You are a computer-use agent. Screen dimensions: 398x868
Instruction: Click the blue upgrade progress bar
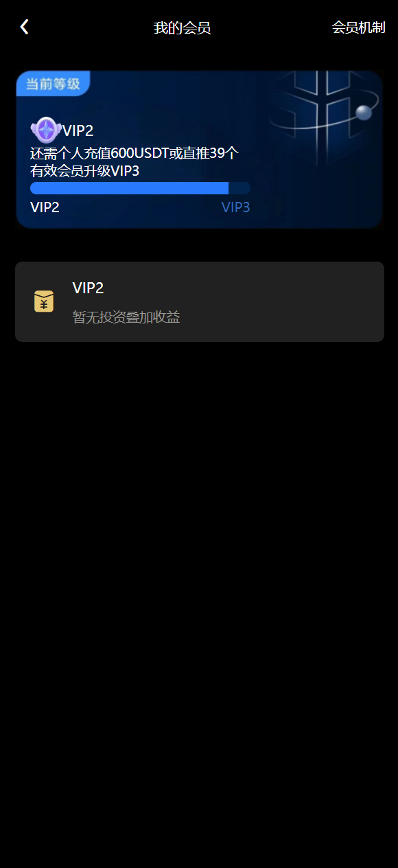click(140, 188)
